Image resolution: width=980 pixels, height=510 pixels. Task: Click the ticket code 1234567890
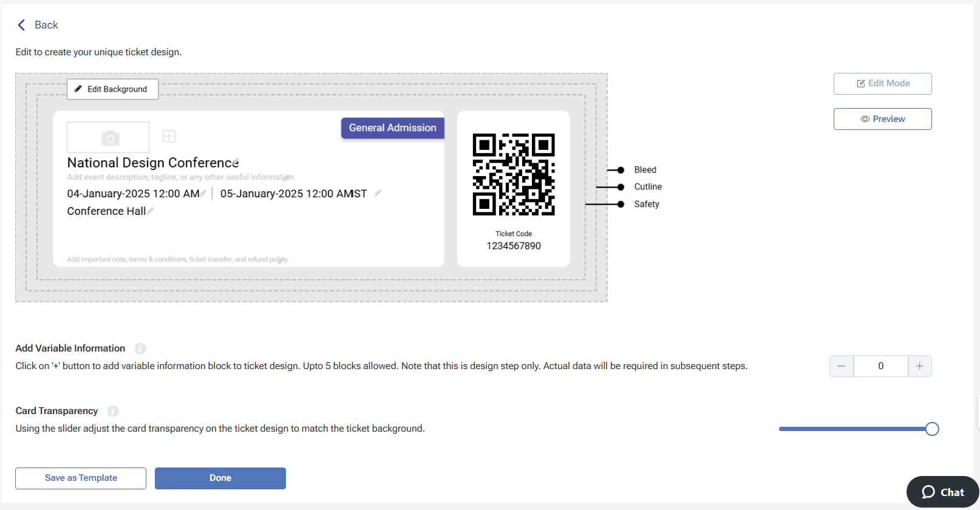tap(514, 246)
